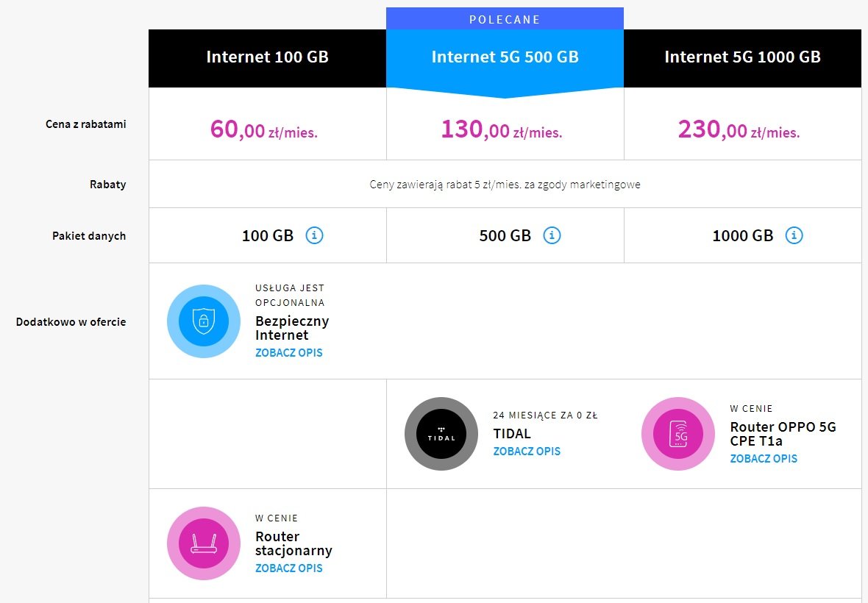Open ZOBACZ OPIS under Router OPPO 5G

764,458
